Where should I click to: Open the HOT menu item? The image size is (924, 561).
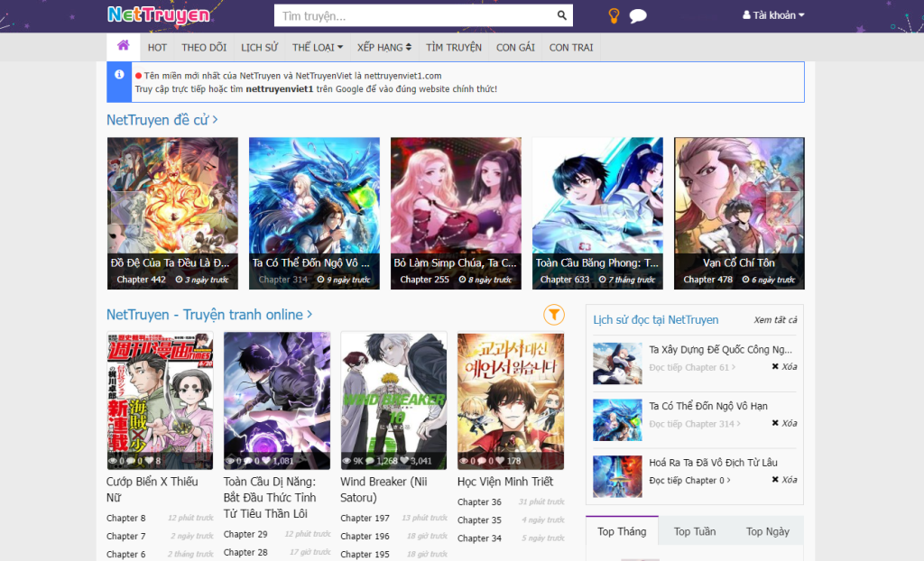tap(157, 47)
